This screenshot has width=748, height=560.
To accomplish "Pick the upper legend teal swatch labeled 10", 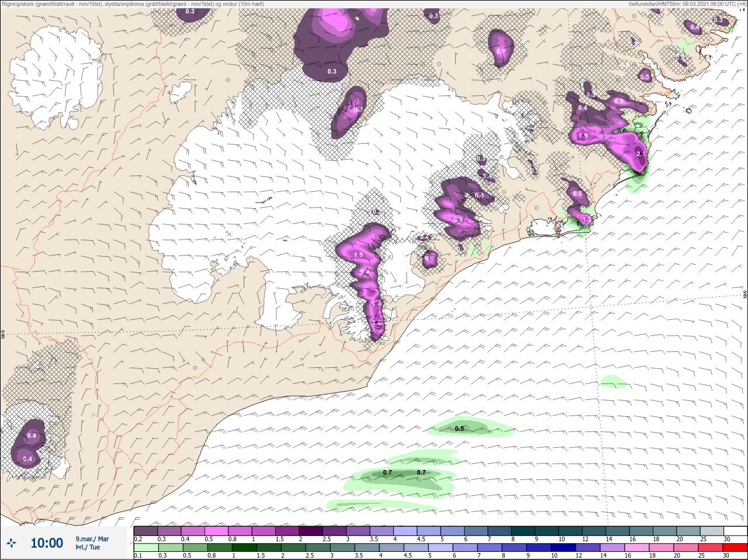I will (x=570, y=531).
